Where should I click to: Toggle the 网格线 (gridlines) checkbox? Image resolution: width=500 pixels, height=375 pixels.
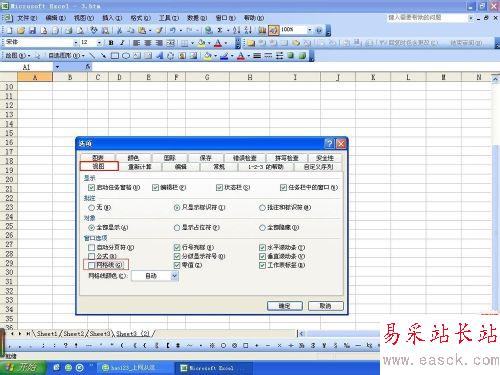91,265
